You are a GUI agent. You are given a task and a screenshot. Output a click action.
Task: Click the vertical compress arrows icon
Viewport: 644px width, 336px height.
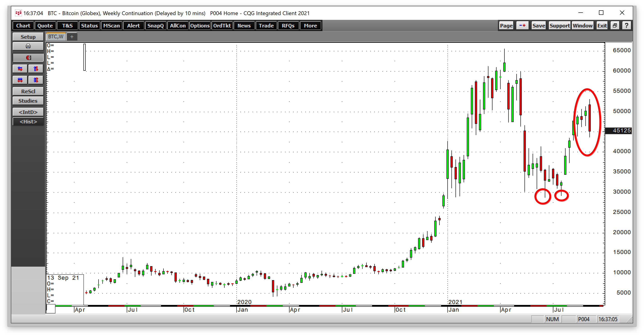[x=36, y=80]
